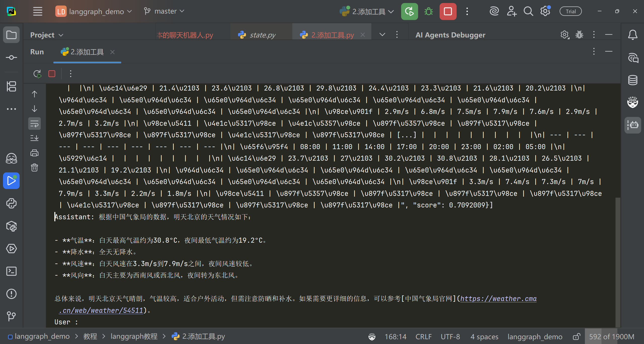Start debugging with the bug icon
This screenshot has width=644, height=344.
428,11
